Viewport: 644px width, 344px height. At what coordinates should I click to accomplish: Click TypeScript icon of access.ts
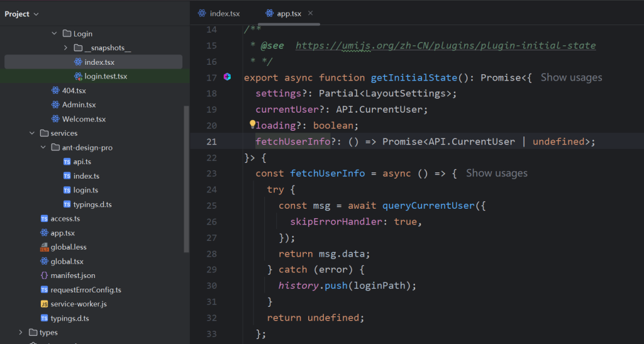click(45, 218)
